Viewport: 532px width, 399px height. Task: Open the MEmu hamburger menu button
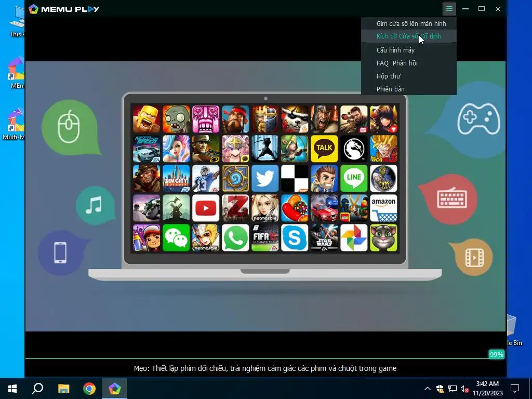tap(449, 9)
